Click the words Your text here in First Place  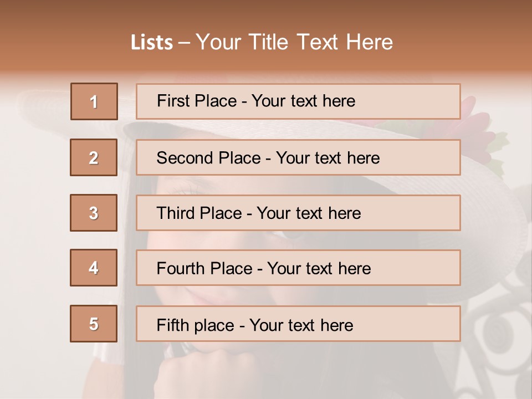pos(303,101)
